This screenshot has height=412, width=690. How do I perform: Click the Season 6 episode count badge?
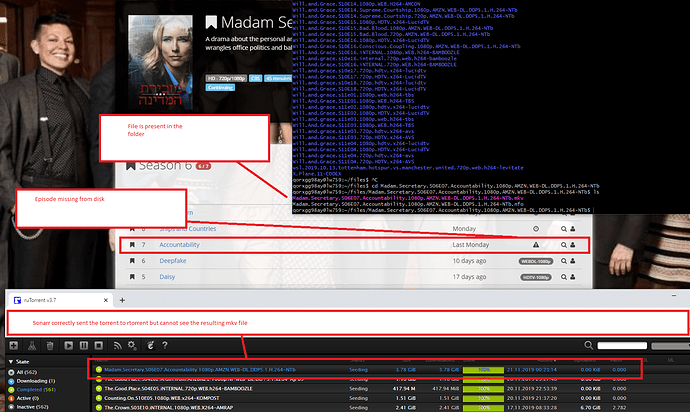tap(203, 166)
